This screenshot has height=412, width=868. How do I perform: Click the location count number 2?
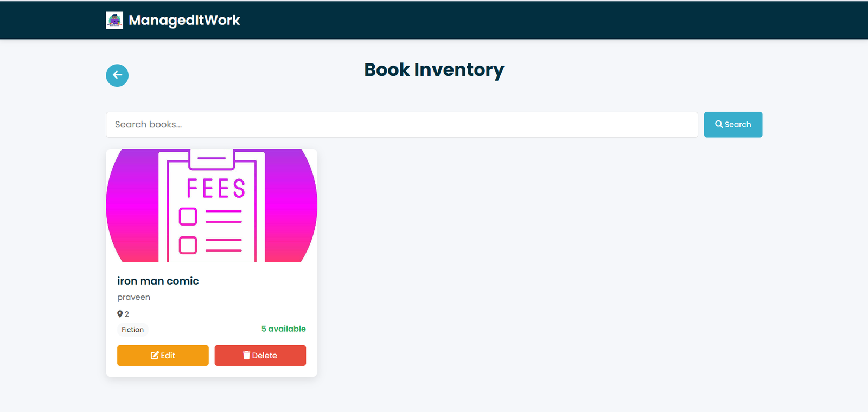point(126,313)
